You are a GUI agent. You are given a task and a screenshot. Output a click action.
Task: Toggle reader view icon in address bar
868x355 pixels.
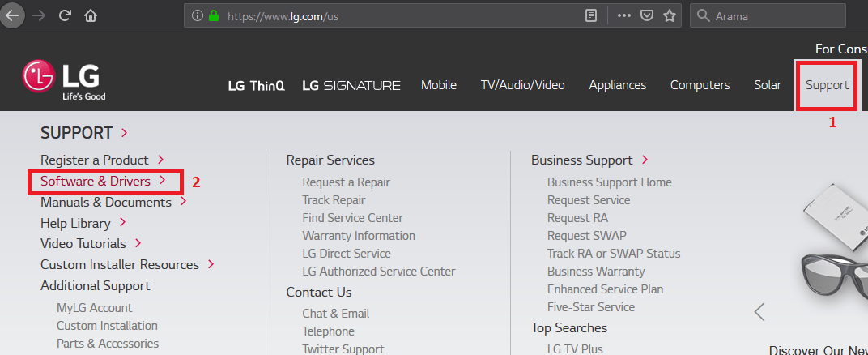tap(592, 15)
